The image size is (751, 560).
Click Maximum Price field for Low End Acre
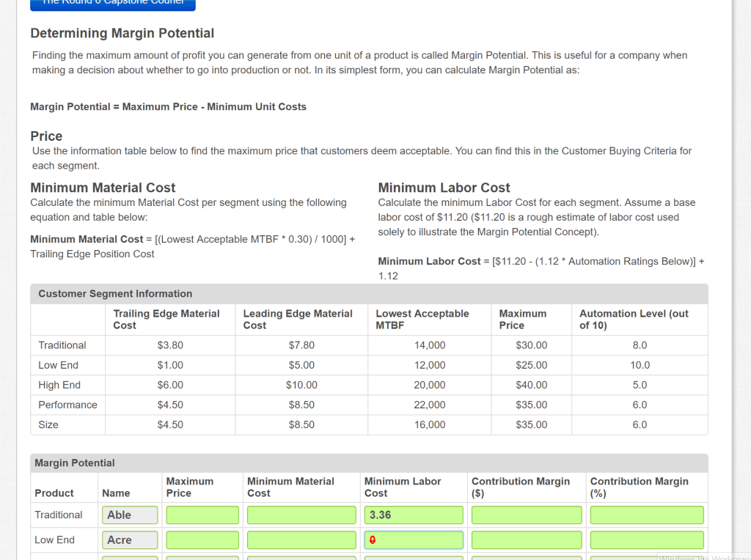pos(202,540)
